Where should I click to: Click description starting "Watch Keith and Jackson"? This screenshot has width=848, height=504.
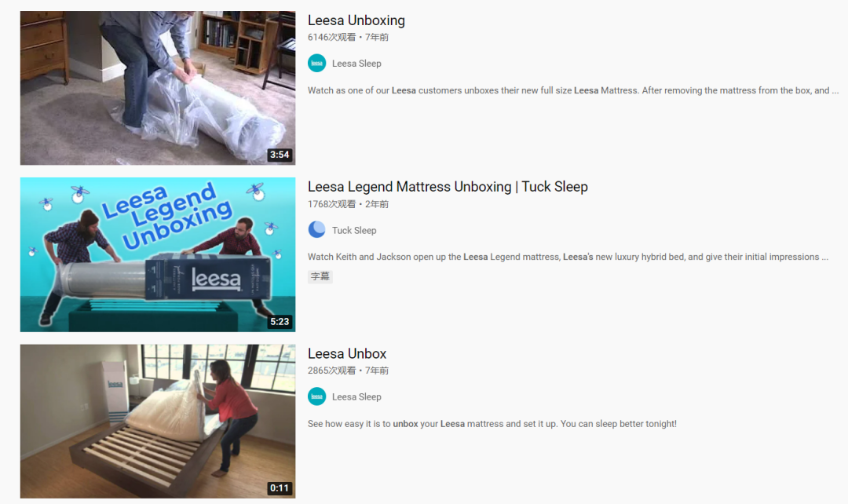pyautogui.click(x=568, y=257)
